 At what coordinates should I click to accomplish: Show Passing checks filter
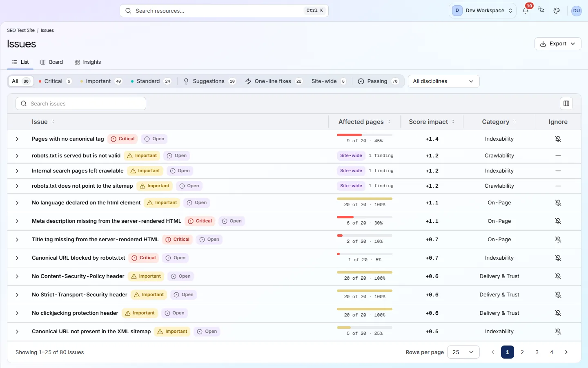(378, 81)
